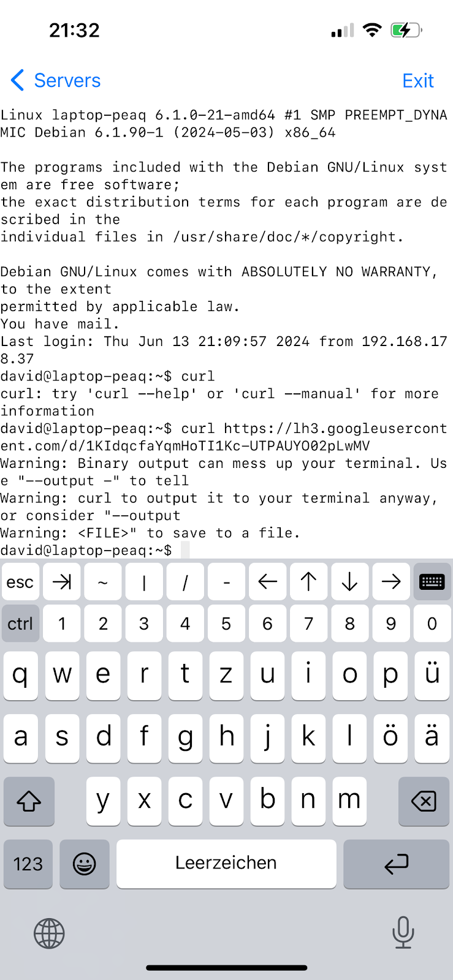This screenshot has height=980, width=453.
Task: Start dictation with the microphone
Action: click(403, 932)
